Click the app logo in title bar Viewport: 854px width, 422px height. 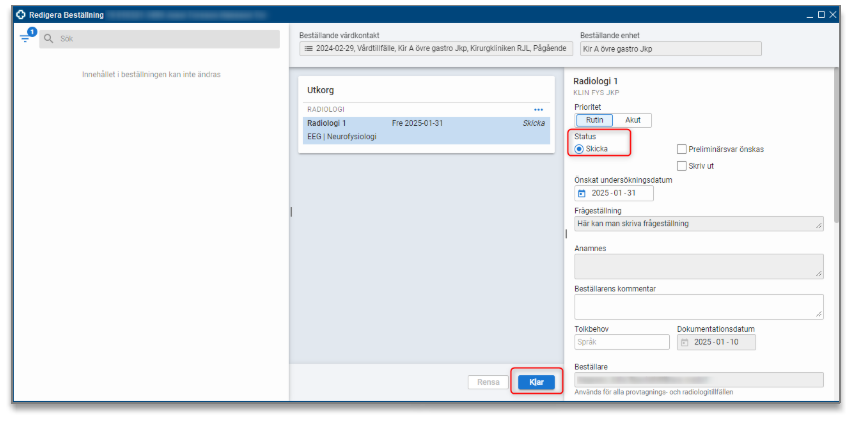pos(20,15)
